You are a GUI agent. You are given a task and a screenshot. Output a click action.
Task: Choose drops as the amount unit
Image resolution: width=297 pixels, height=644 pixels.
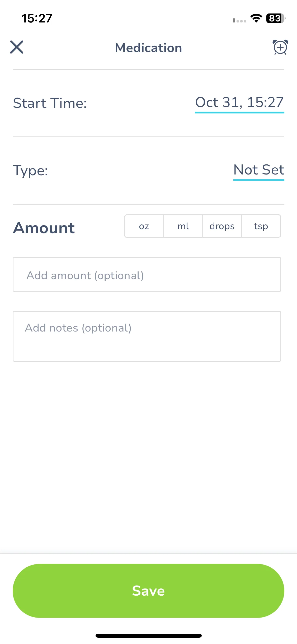point(222,226)
